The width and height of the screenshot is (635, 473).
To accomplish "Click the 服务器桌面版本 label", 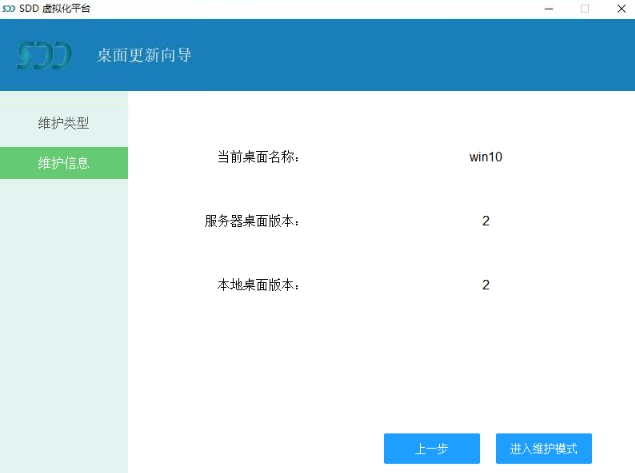I will (x=252, y=221).
